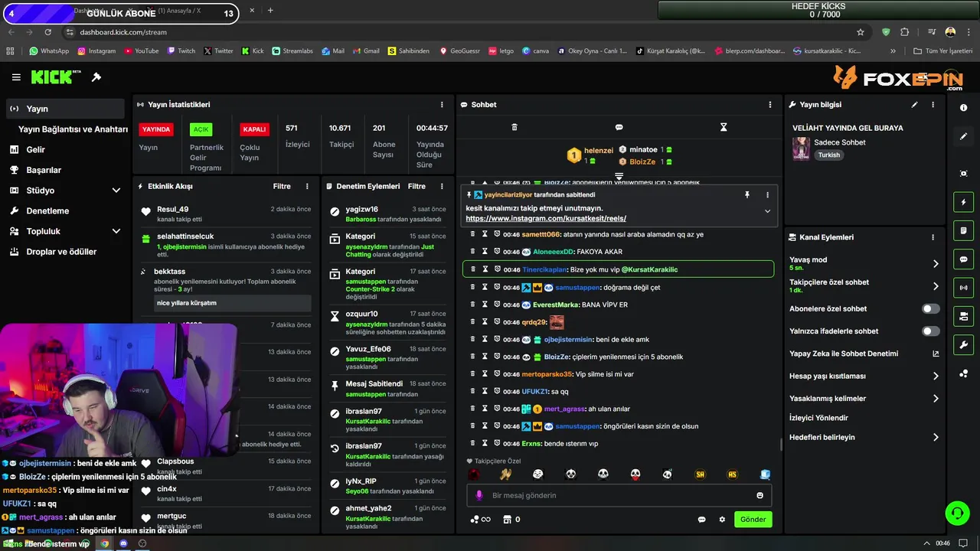Open the instagram.com/kursatkesit link
Image resolution: width=980 pixels, height=551 pixels.
pos(546,219)
